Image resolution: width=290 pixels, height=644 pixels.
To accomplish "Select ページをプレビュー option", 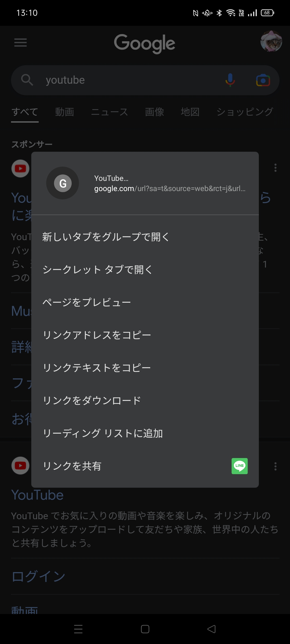I will click(87, 302).
